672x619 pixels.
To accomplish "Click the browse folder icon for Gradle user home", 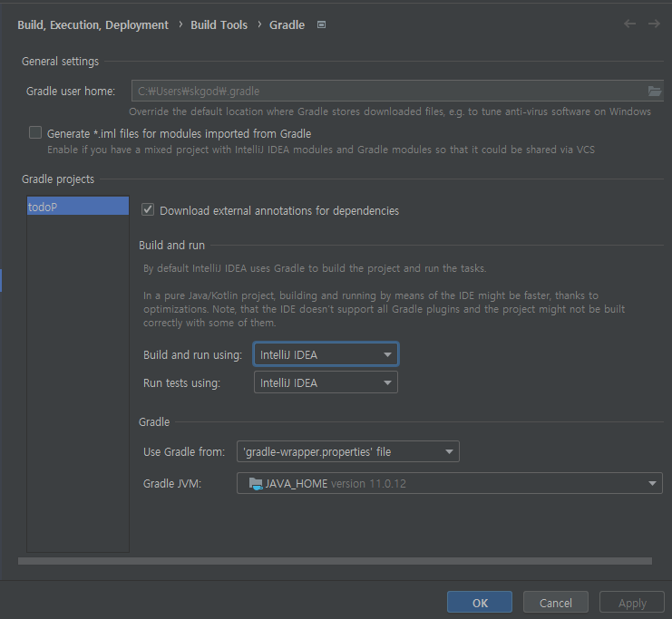I will coord(654,91).
